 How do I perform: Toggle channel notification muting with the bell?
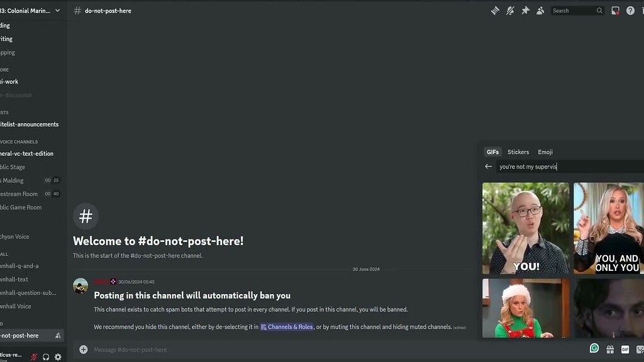510,10
